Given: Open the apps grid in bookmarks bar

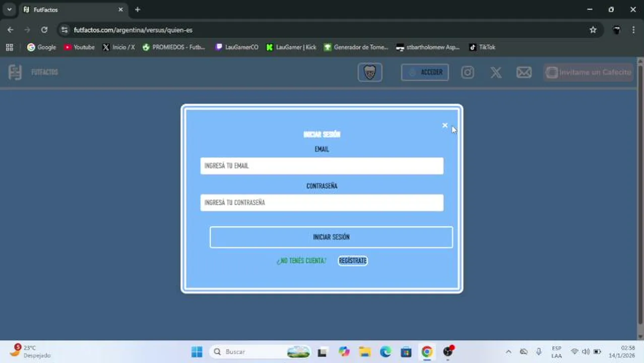Looking at the screenshot, I should pyautogui.click(x=9, y=47).
